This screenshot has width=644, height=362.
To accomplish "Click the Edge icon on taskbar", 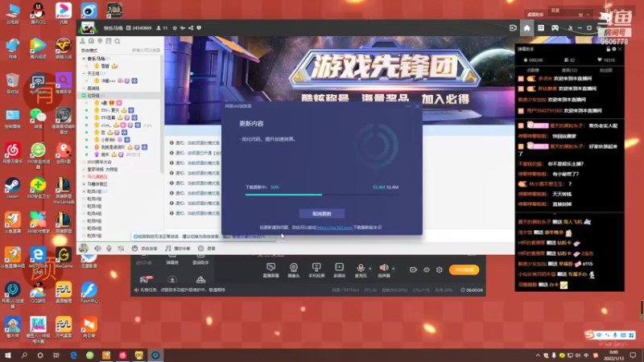I will coord(73,355).
